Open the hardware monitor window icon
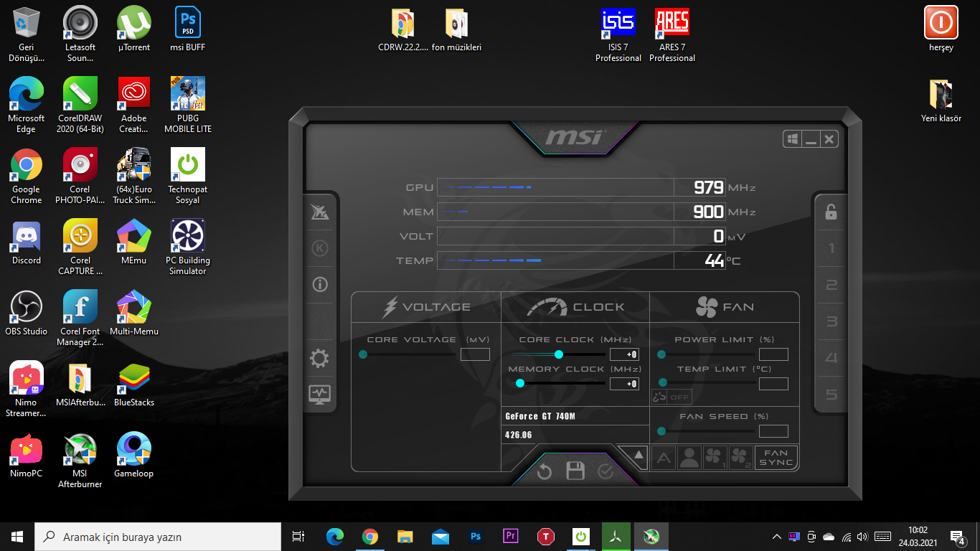 [x=319, y=394]
